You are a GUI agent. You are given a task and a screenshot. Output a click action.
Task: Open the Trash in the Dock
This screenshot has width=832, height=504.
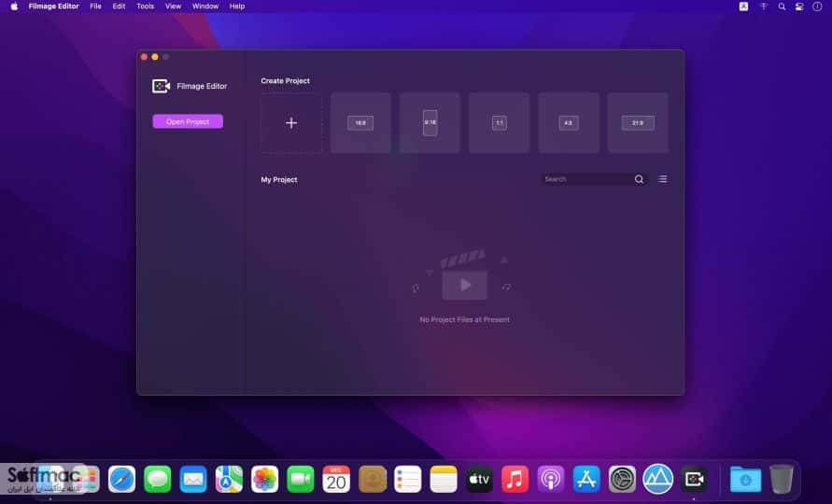tap(782, 479)
